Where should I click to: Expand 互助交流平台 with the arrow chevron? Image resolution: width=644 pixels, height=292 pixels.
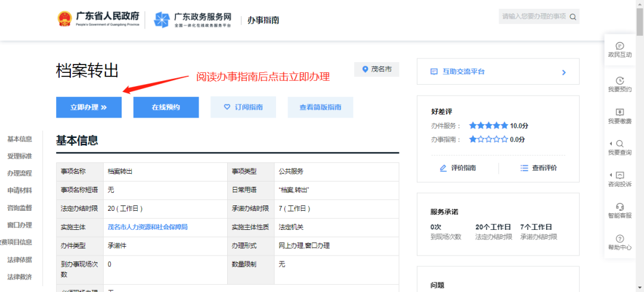pos(563,72)
